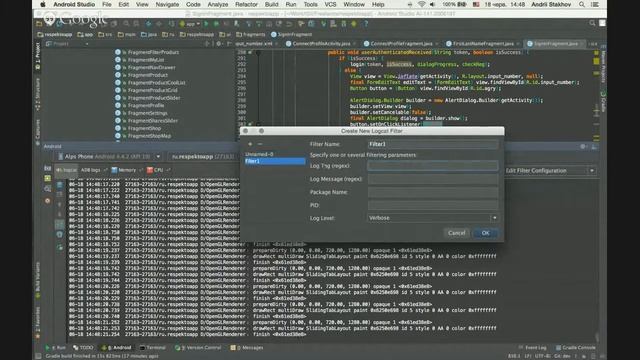Open the Refactor menu

tap(246, 4)
